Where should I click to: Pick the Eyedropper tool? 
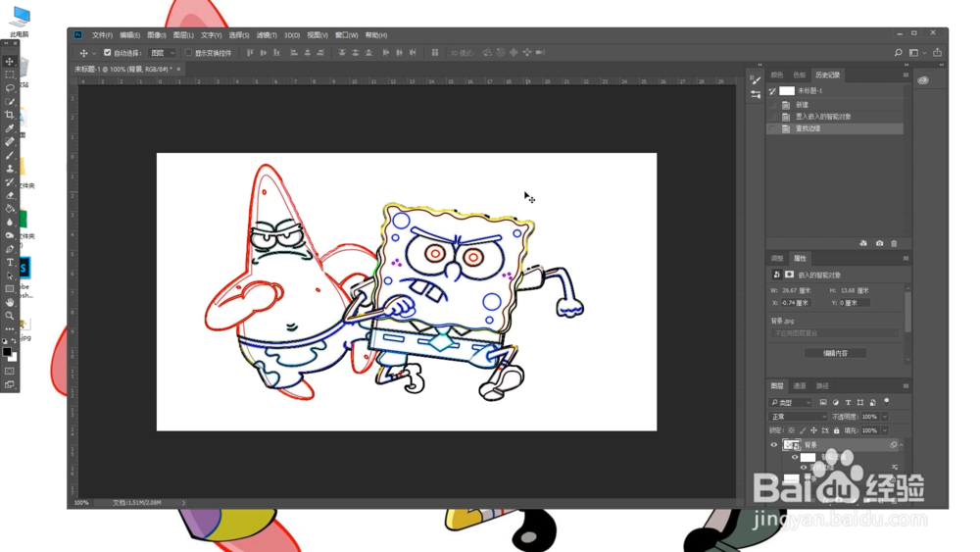pos(10,128)
